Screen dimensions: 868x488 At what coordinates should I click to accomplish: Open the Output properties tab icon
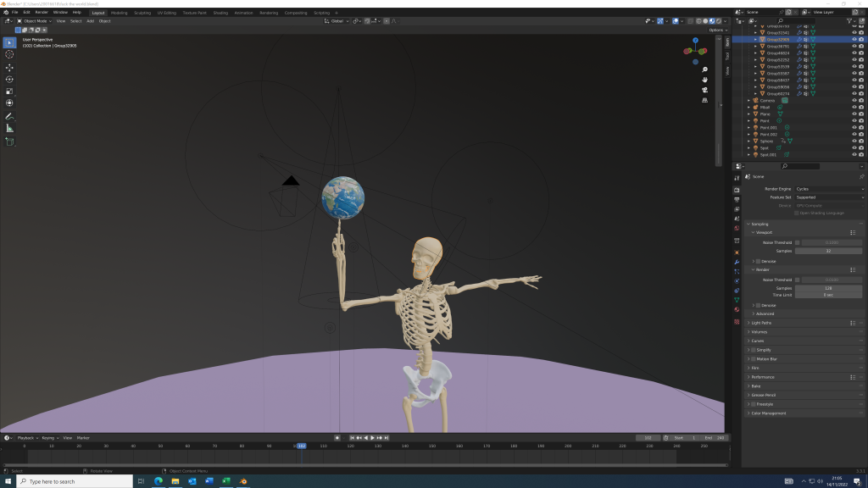click(x=737, y=199)
